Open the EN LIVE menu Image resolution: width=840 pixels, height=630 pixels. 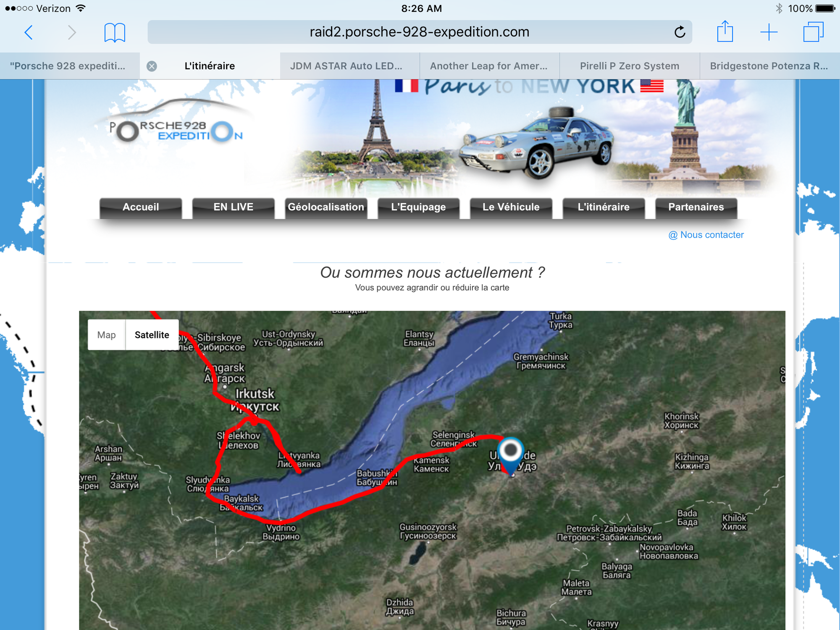pos(233,207)
